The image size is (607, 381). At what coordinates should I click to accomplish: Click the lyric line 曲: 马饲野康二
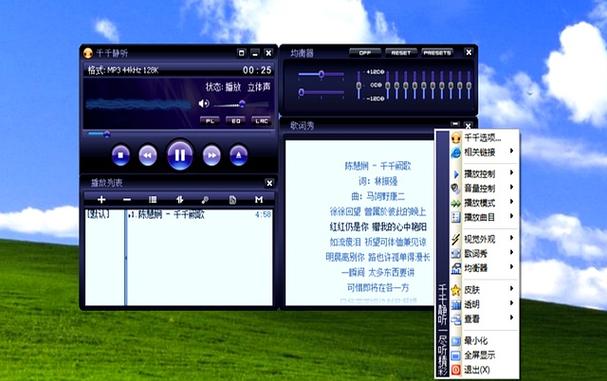[378, 196]
